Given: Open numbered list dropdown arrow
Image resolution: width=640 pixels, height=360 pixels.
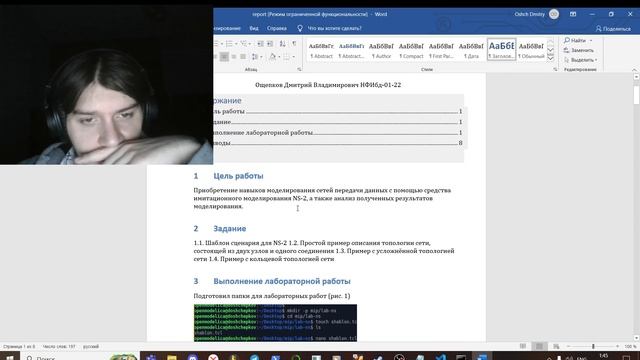Looking at the screenshot, I should 236,44.
